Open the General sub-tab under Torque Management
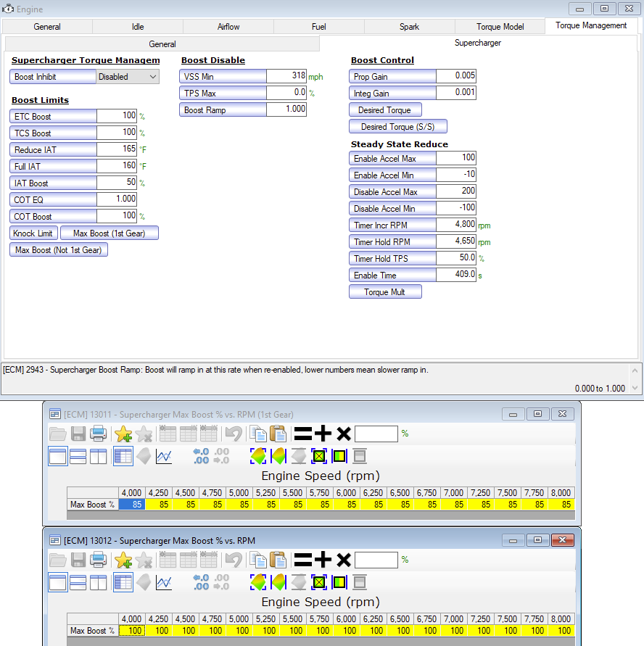Viewport: 644px width, 646px height. (162, 44)
